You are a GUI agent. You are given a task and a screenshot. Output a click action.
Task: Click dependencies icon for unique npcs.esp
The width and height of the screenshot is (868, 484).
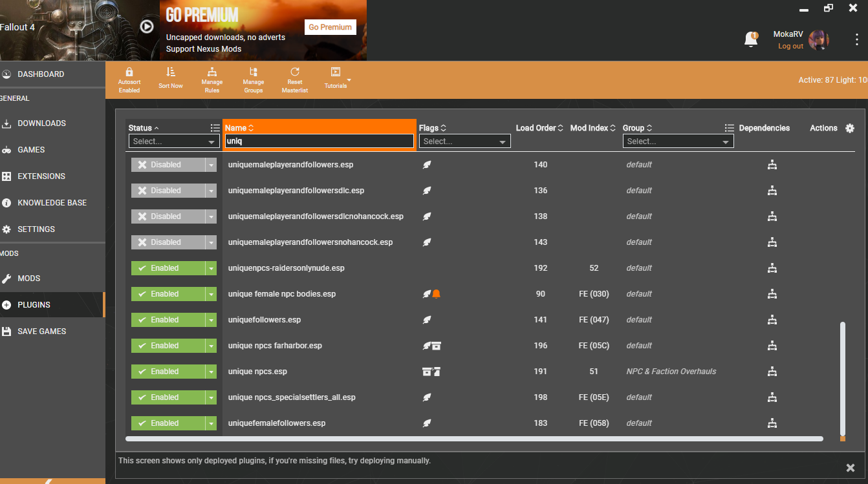point(772,372)
